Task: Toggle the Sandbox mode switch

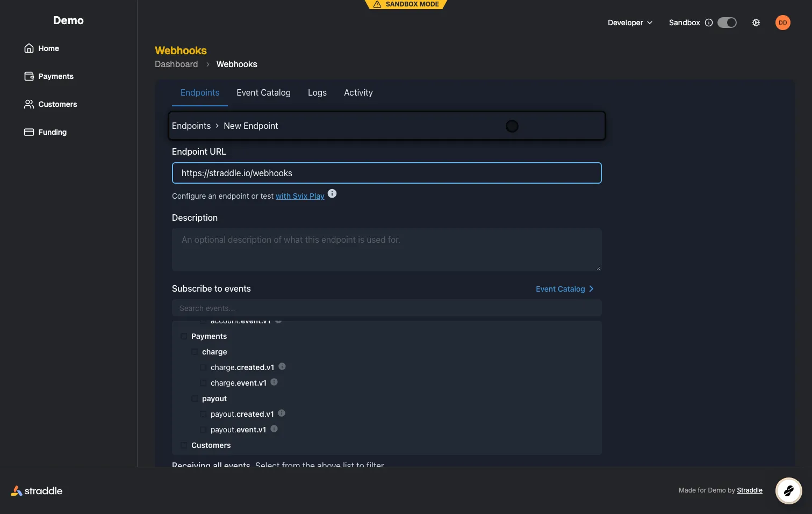Action: 727,23
